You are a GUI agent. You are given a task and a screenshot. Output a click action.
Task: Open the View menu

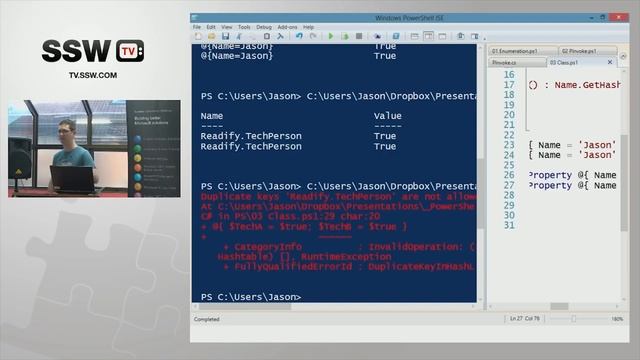pos(227,27)
